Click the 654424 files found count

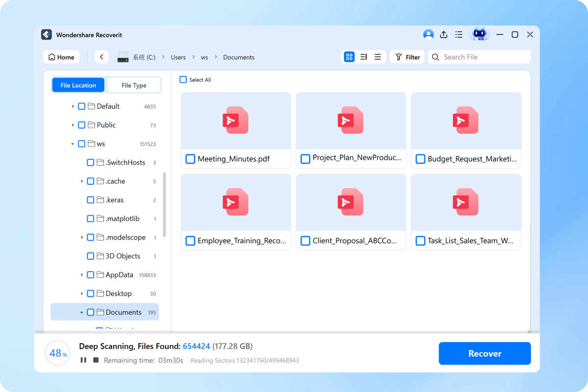tap(196, 346)
